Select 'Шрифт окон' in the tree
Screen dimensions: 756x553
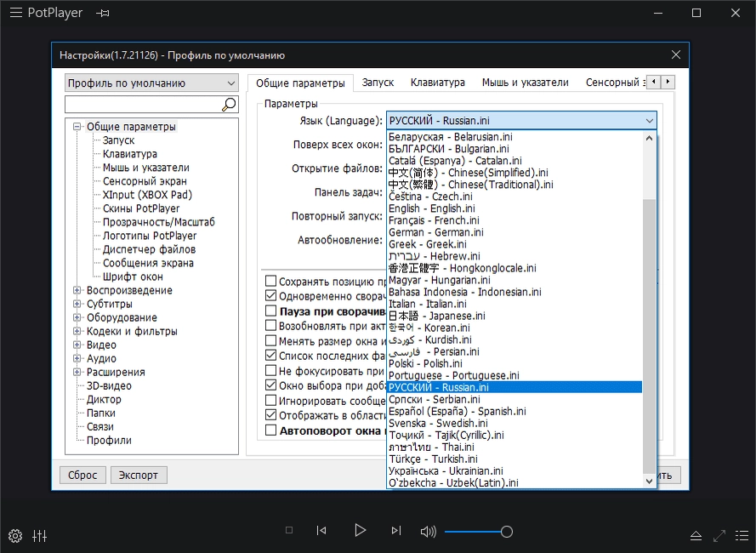point(133,276)
